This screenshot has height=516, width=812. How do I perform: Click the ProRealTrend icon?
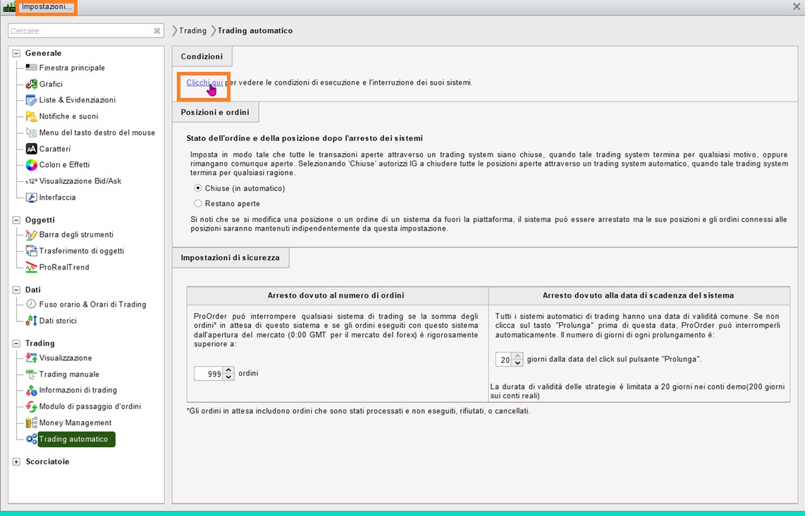31,267
